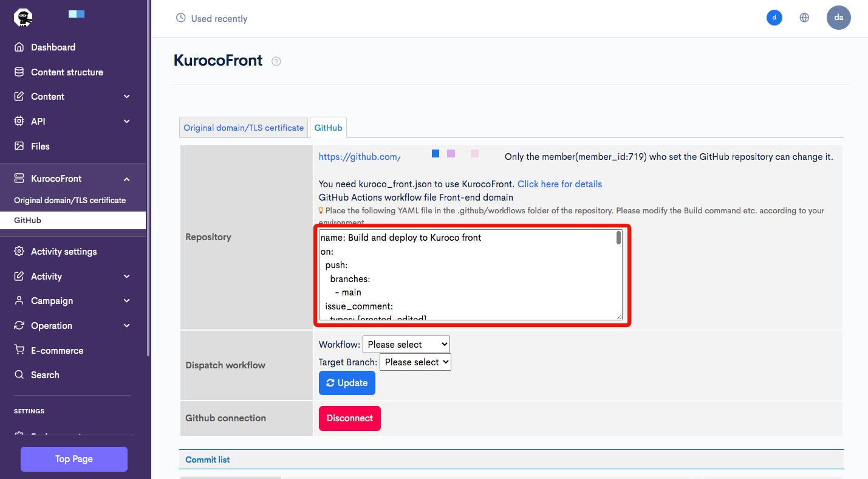Open the 'da' user avatar menu
868x479 pixels.
[839, 18]
